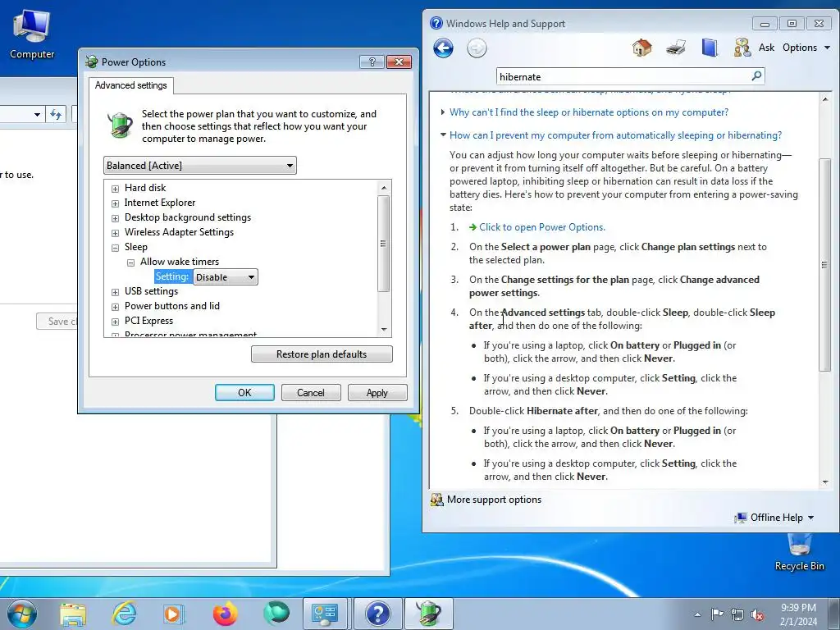
Task: Click the refresh button in background window
Action: (x=56, y=114)
